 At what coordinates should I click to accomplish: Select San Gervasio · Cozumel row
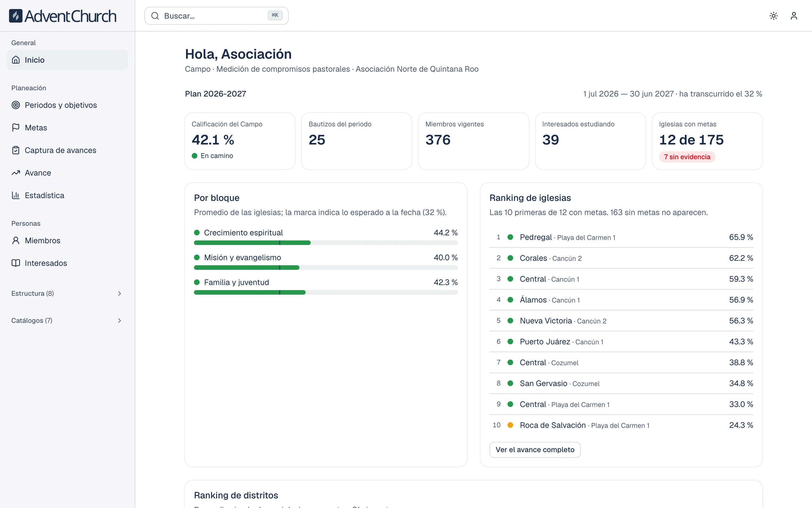click(621, 383)
